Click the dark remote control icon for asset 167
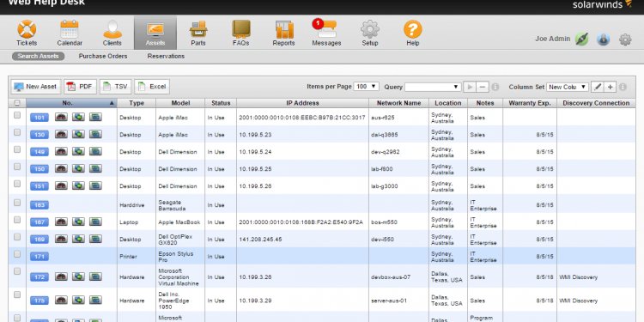The height and width of the screenshot is (322, 644). tap(61, 222)
